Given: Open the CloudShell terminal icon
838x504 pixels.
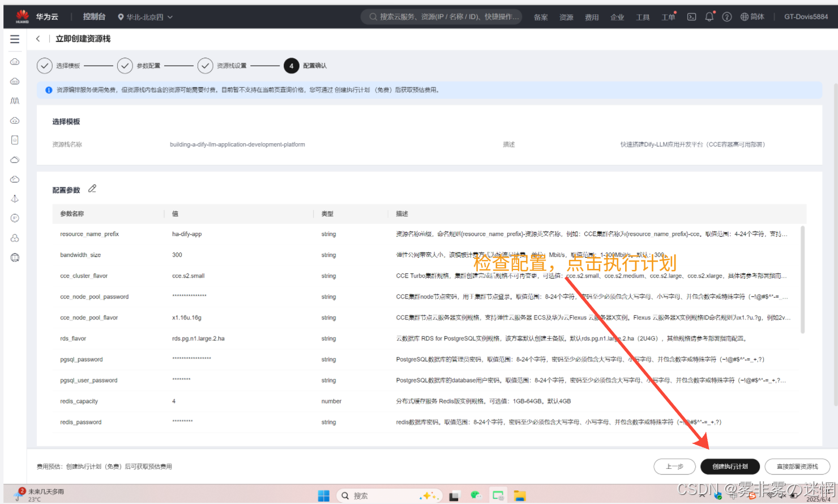Looking at the screenshot, I should pyautogui.click(x=691, y=17).
